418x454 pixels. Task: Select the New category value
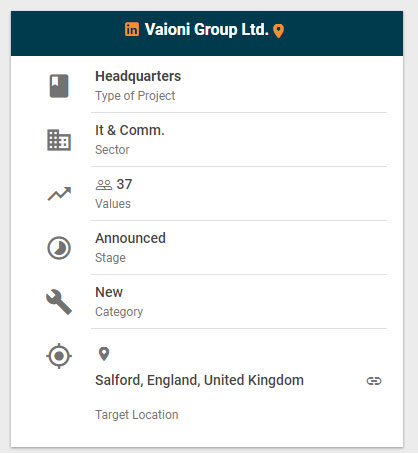click(x=109, y=292)
